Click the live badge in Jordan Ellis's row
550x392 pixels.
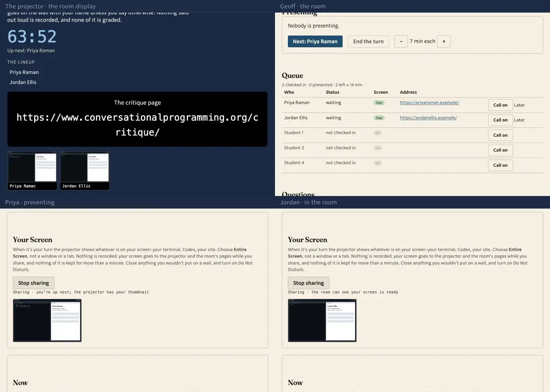coord(379,118)
